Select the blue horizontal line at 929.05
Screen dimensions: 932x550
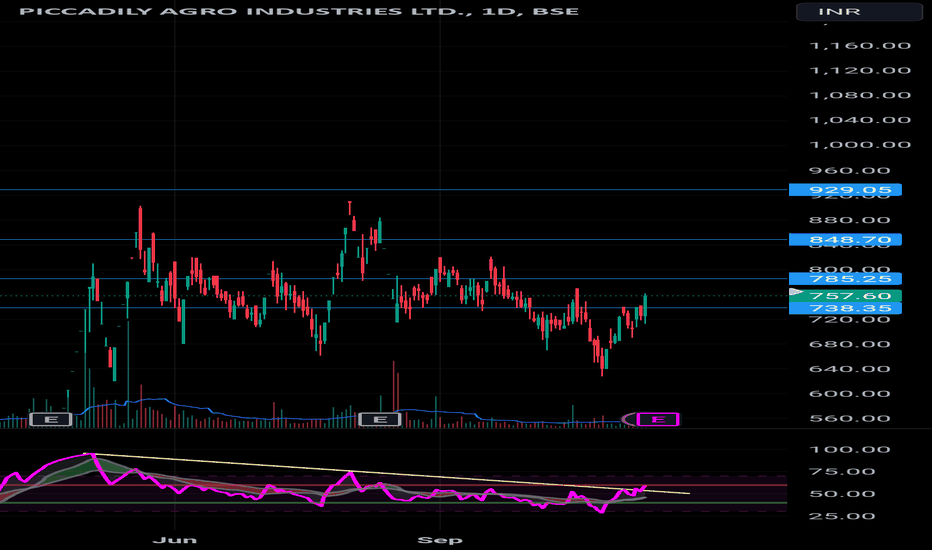[393, 190]
